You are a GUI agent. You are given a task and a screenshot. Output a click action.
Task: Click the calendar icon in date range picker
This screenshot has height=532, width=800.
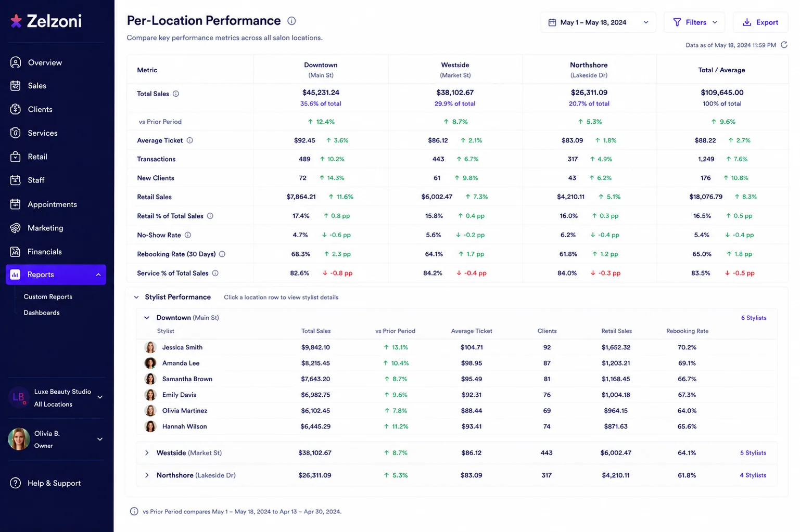pos(552,22)
